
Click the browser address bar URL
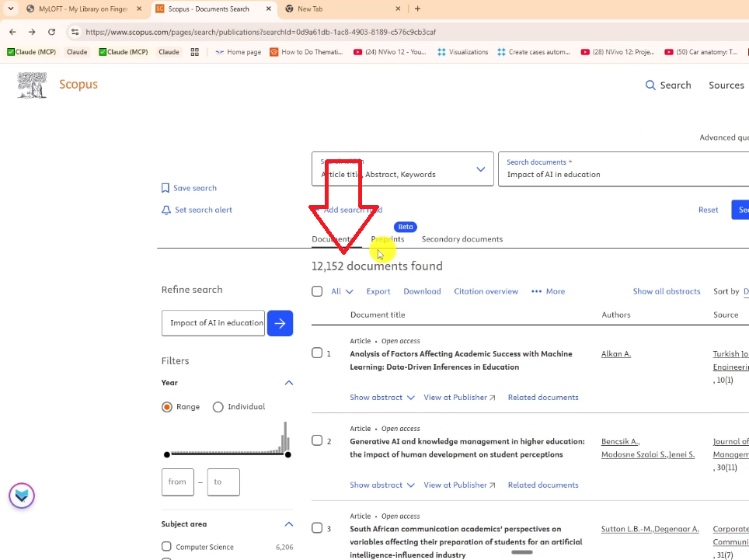click(261, 32)
